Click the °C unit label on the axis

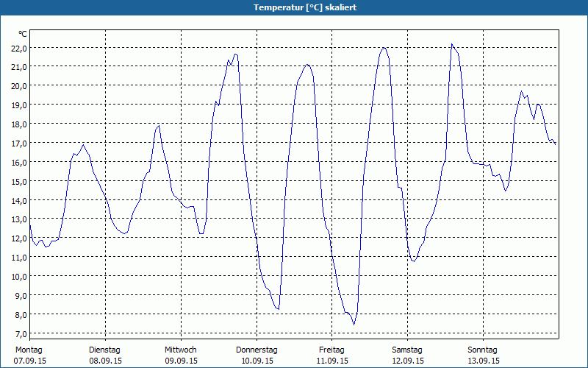pos(23,34)
